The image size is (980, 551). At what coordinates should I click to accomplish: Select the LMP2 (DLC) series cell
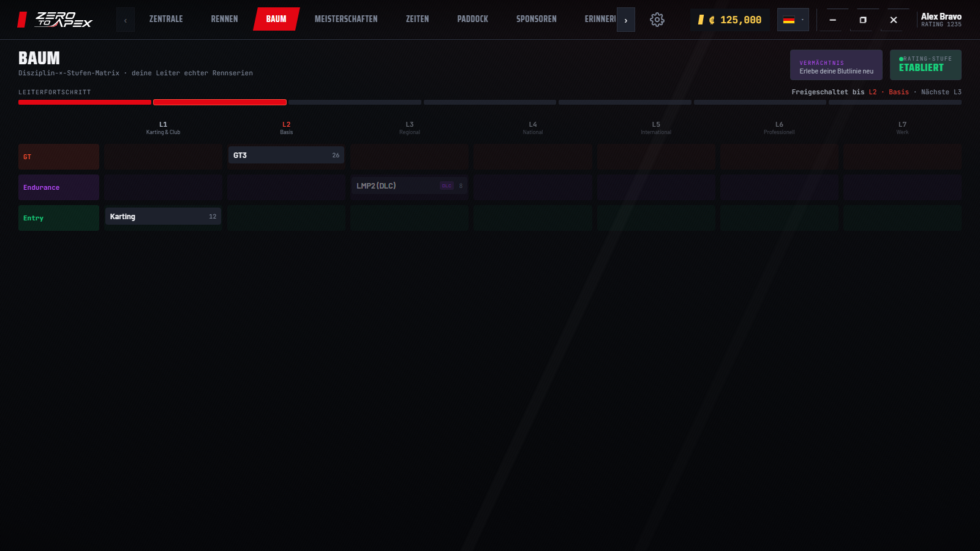click(x=409, y=186)
